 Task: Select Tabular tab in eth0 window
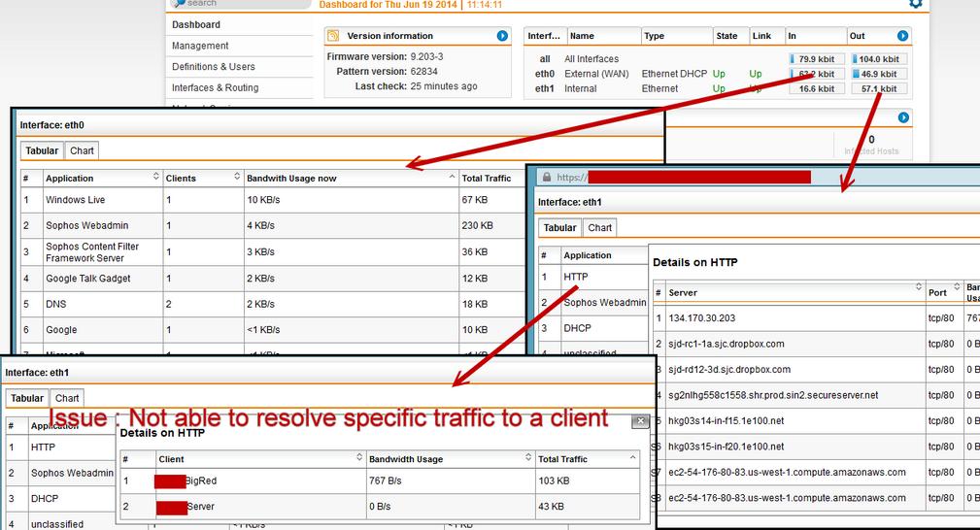coord(42,150)
